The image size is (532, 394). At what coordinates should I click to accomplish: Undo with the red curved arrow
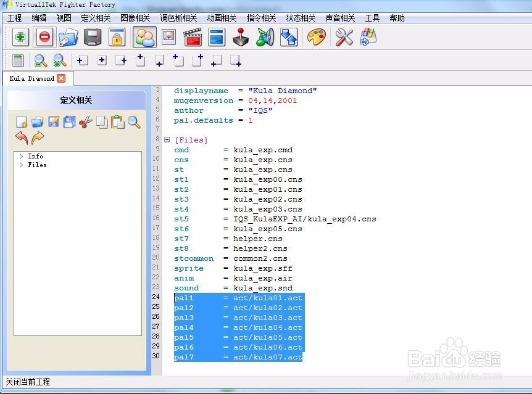(x=22, y=138)
